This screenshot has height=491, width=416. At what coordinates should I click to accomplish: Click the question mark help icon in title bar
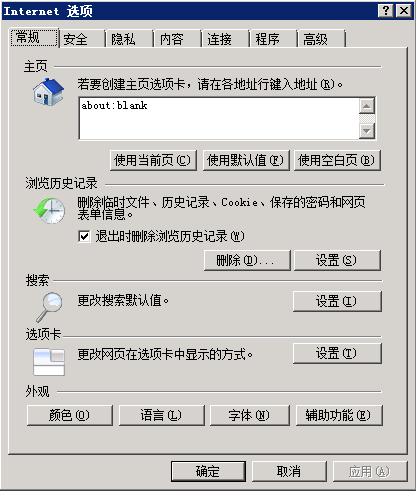(x=386, y=11)
